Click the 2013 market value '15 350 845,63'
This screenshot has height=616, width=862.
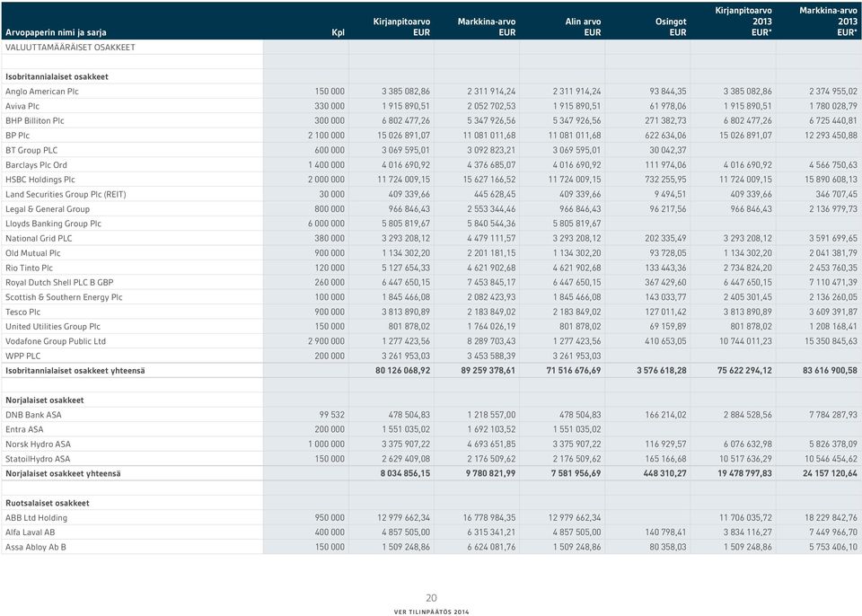tap(831, 341)
